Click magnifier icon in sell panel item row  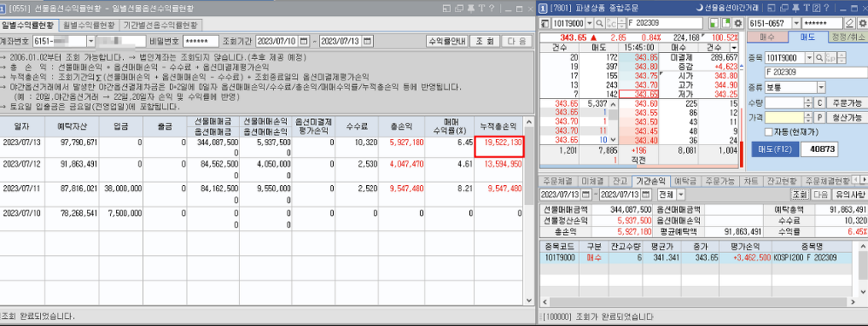tap(820, 58)
